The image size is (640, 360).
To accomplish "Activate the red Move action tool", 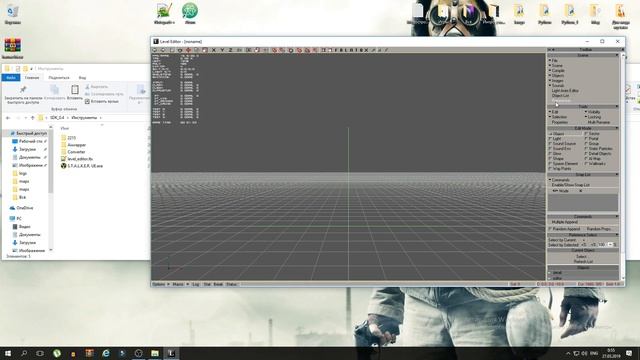I will 188,50.
